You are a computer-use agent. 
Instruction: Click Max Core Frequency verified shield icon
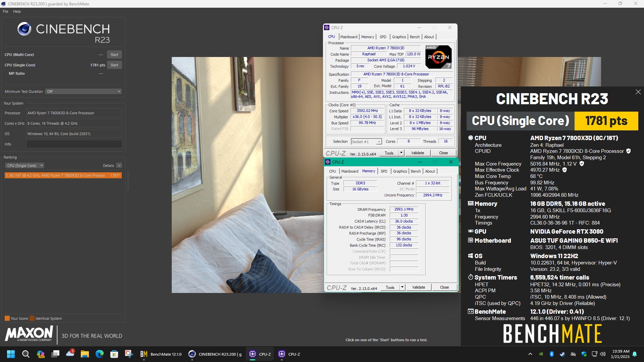click(582, 164)
